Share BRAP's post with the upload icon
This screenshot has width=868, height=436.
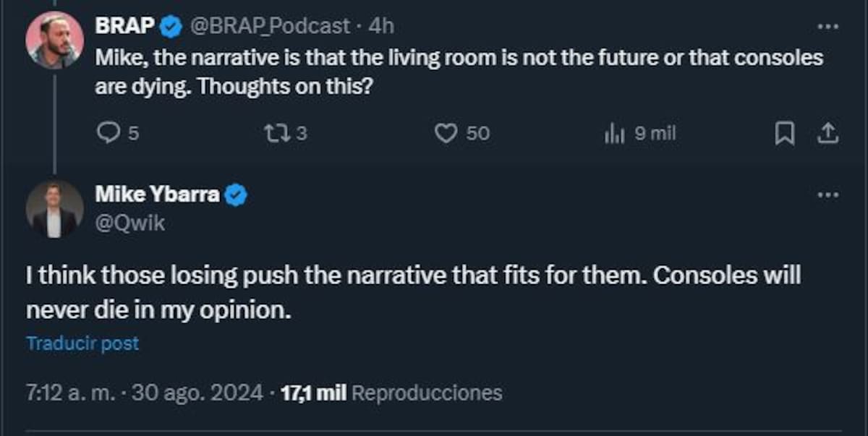click(828, 133)
